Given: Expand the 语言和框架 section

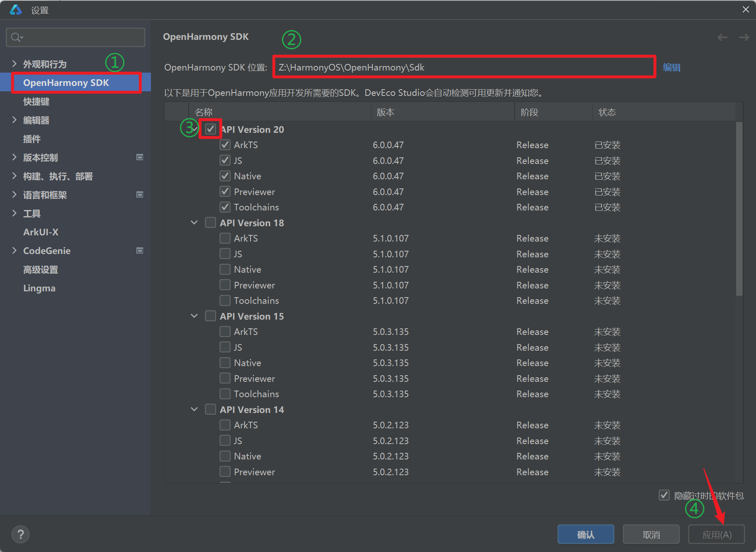Looking at the screenshot, I should click(x=15, y=195).
